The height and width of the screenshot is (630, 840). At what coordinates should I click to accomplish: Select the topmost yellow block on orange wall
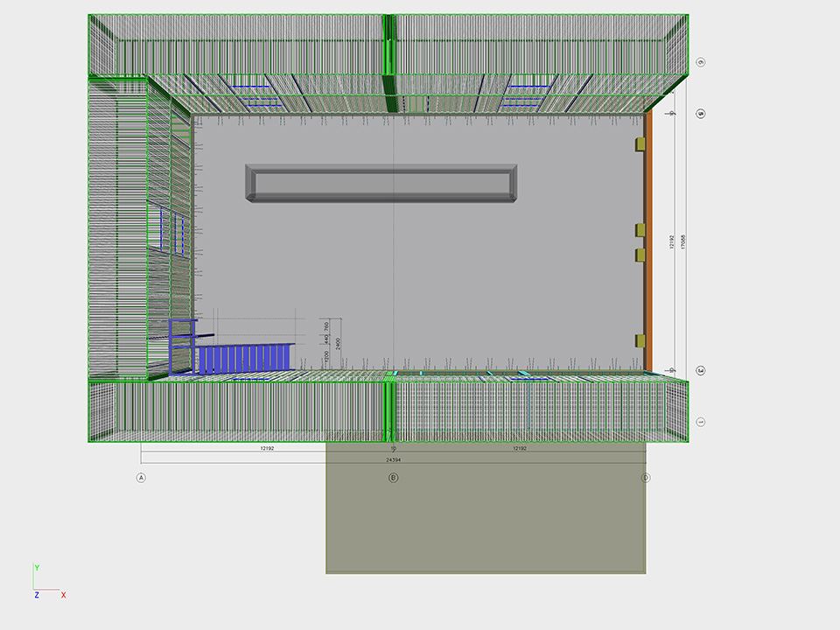pyautogui.click(x=640, y=141)
